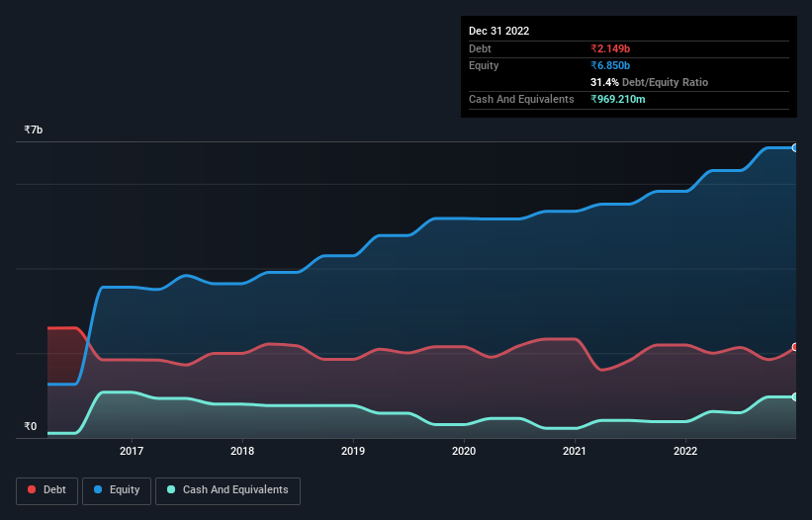Toggle Cash And Equivalents legend button
Image resolution: width=812 pixels, height=520 pixels.
click(227, 490)
